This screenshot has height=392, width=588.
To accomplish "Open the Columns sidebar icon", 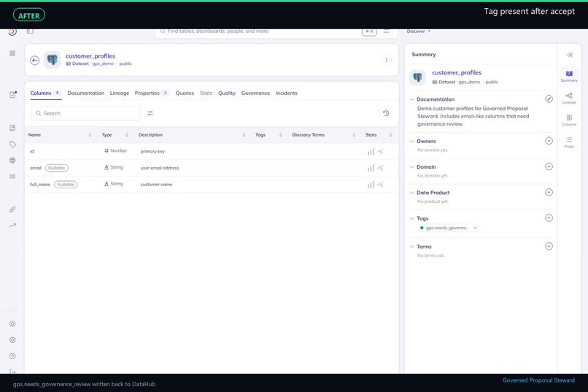I will [x=569, y=120].
